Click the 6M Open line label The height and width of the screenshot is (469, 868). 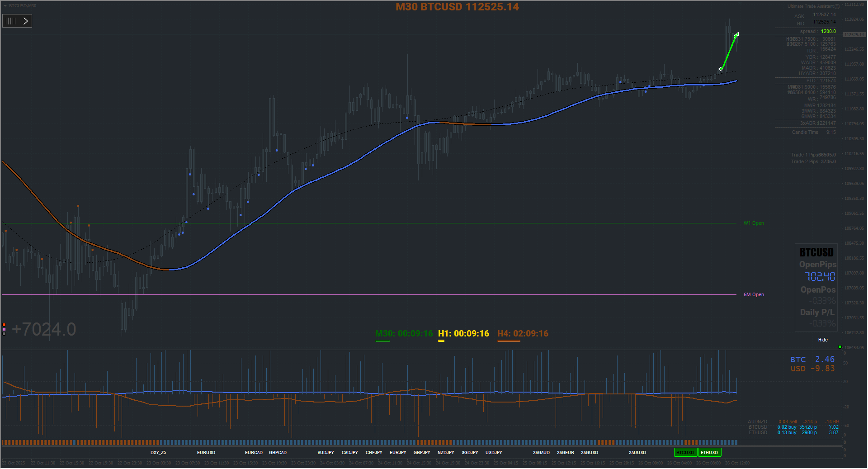[754, 294]
